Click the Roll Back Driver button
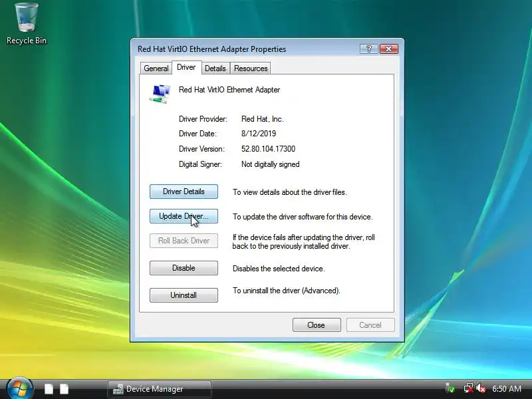This screenshot has width=532, height=399. 184,241
